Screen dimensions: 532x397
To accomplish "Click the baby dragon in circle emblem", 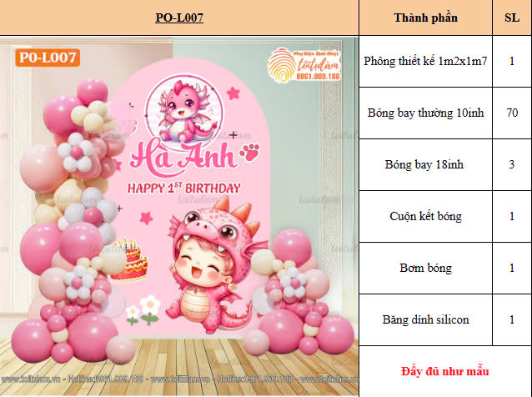I will (x=184, y=111).
